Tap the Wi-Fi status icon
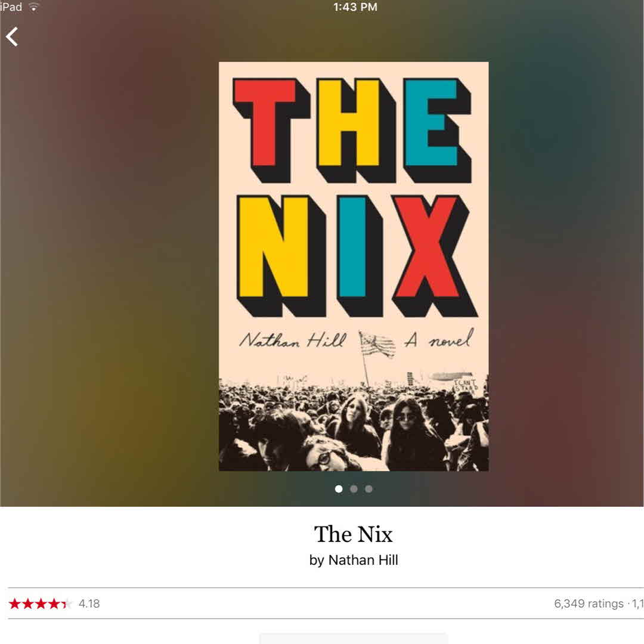Screen dimensions: 644x644 (33, 7)
